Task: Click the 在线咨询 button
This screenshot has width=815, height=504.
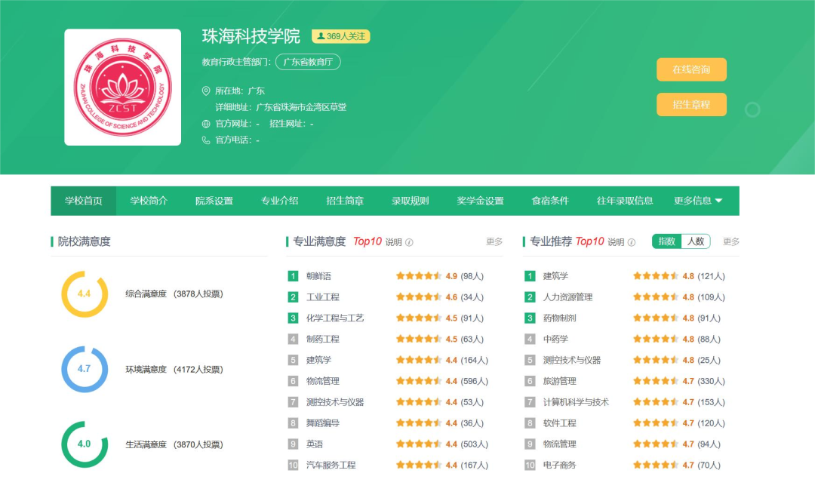Action: pyautogui.click(x=690, y=69)
